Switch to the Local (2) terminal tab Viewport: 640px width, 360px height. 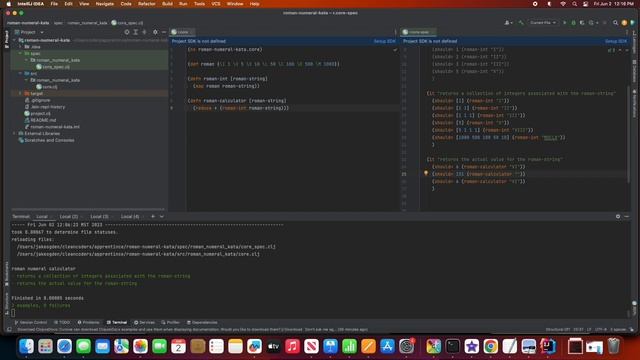pos(69,216)
